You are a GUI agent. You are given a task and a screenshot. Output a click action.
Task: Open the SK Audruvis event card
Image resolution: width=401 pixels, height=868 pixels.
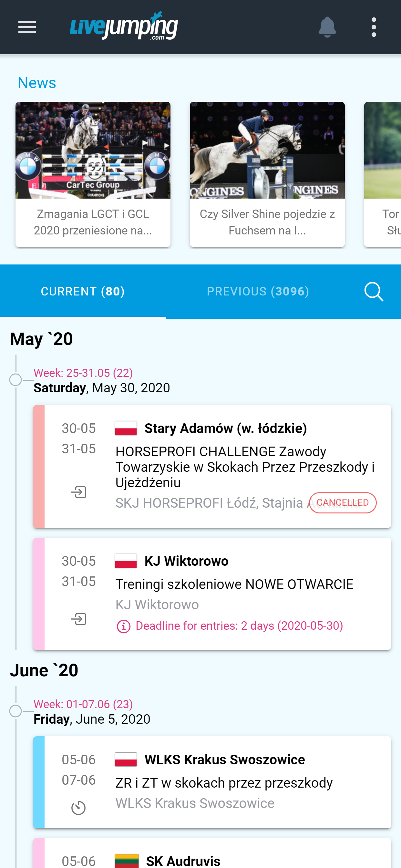(x=212, y=856)
